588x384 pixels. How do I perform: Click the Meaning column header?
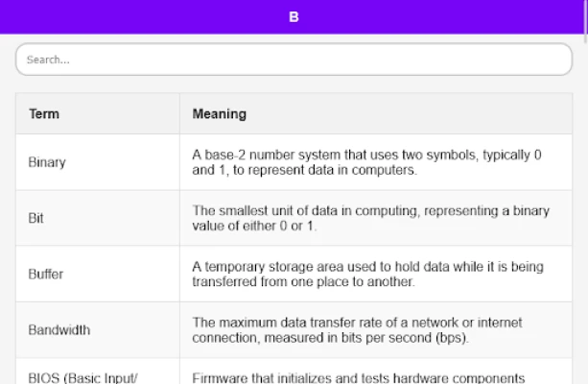(x=376, y=113)
